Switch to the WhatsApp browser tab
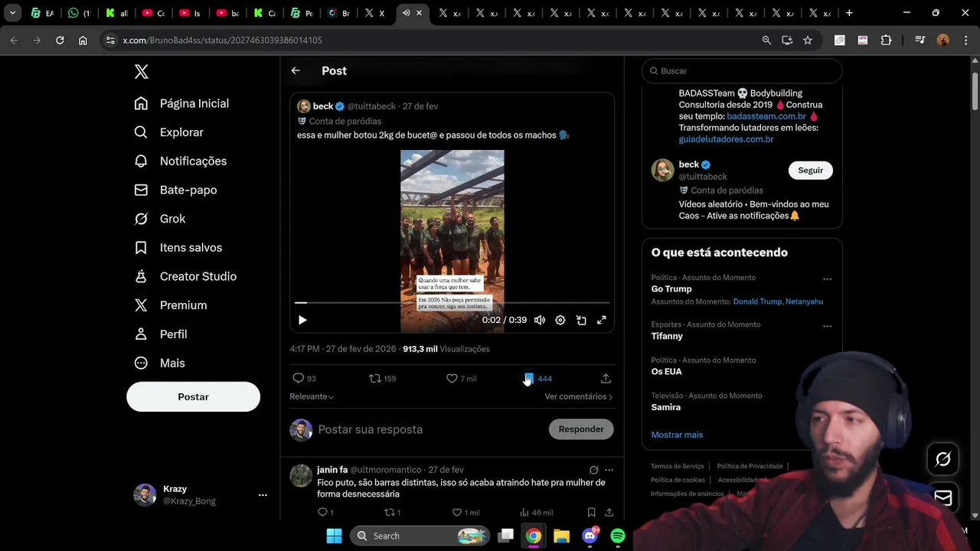 pos(79,13)
